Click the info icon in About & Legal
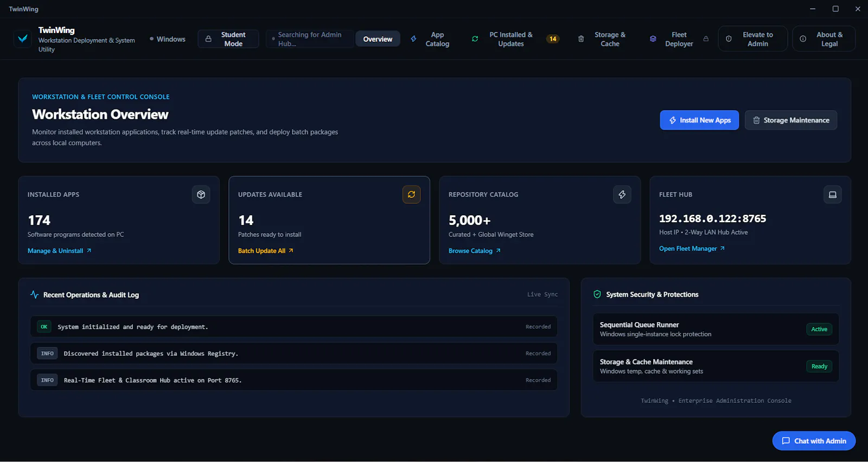The image size is (868, 462). click(x=803, y=39)
